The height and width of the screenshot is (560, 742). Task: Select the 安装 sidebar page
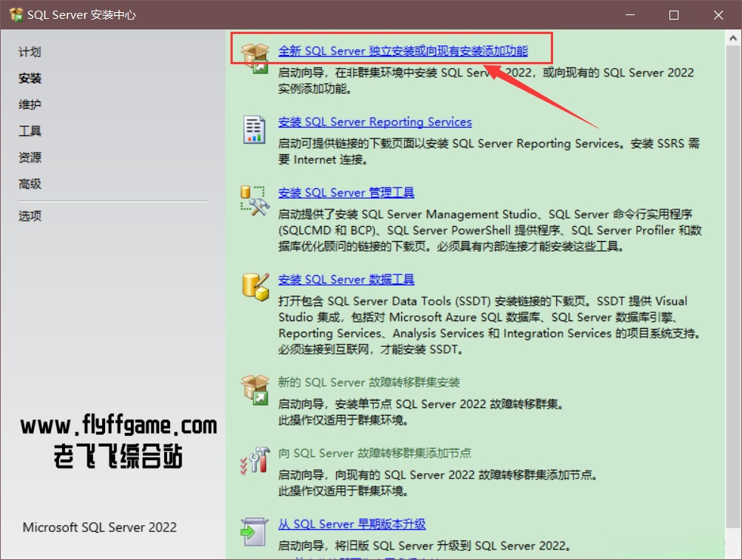[x=29, y=78]
